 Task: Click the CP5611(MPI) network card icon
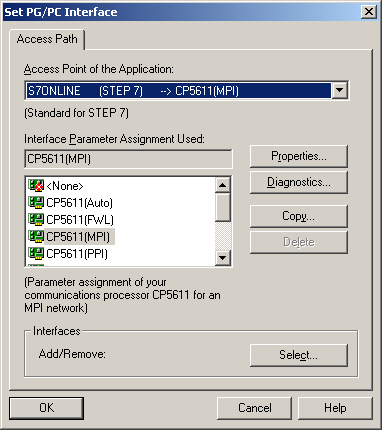[x=36, y=237]
